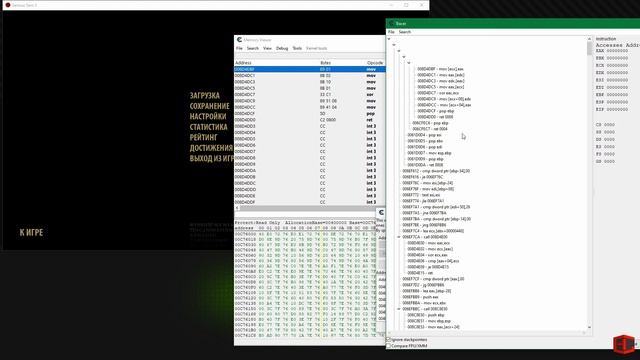Open the Search menu in Memory Viewer
The image size is (640, 360).
(253, 48)
